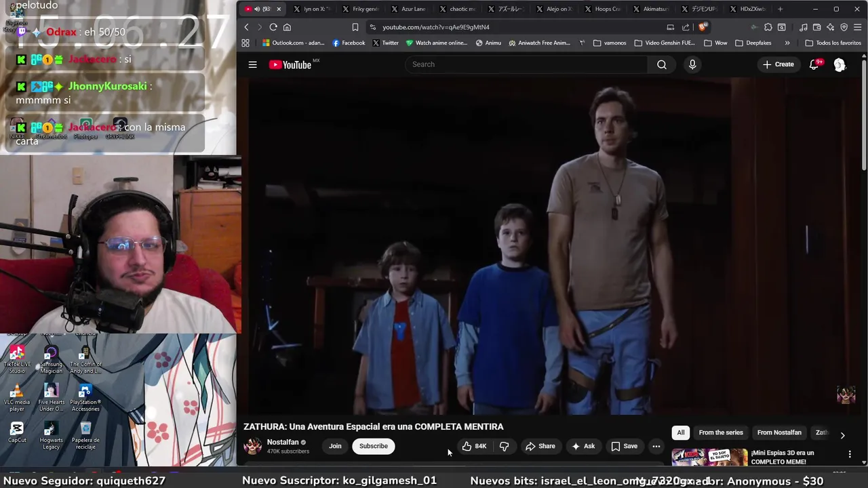Click the Subscribe button
868x488 pixels.
pyautogui.click(x=374, y=446)
